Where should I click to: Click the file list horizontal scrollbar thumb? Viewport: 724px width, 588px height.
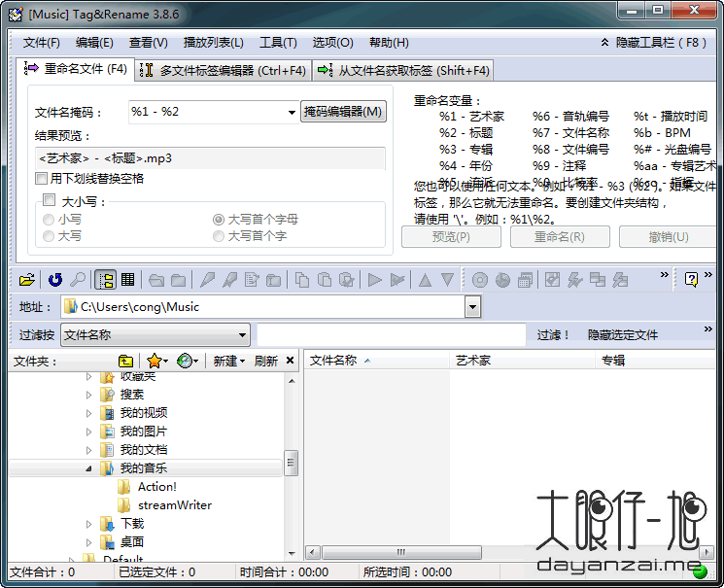[401, 552]
